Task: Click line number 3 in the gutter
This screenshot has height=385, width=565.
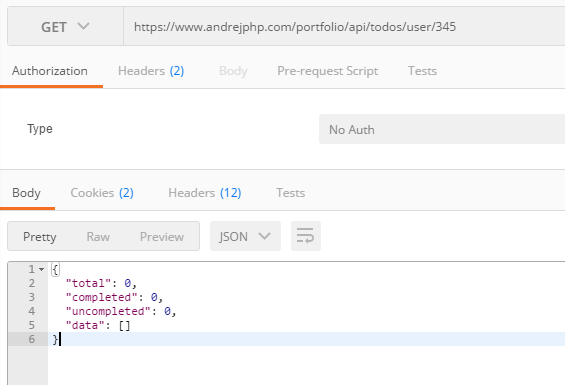Action: pyautogui.click(x=32, y=297)
